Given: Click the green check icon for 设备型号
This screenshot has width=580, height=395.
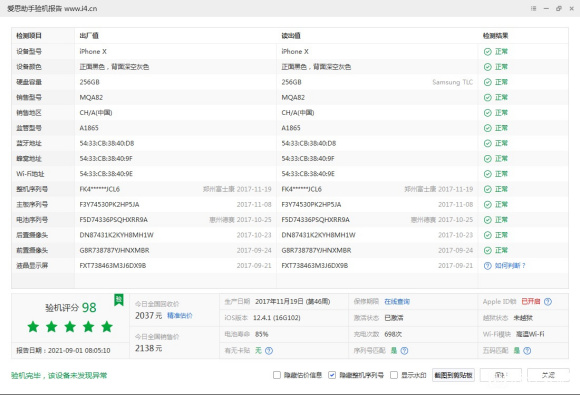Looking at the screenshot, I should [x=488, y=52].
